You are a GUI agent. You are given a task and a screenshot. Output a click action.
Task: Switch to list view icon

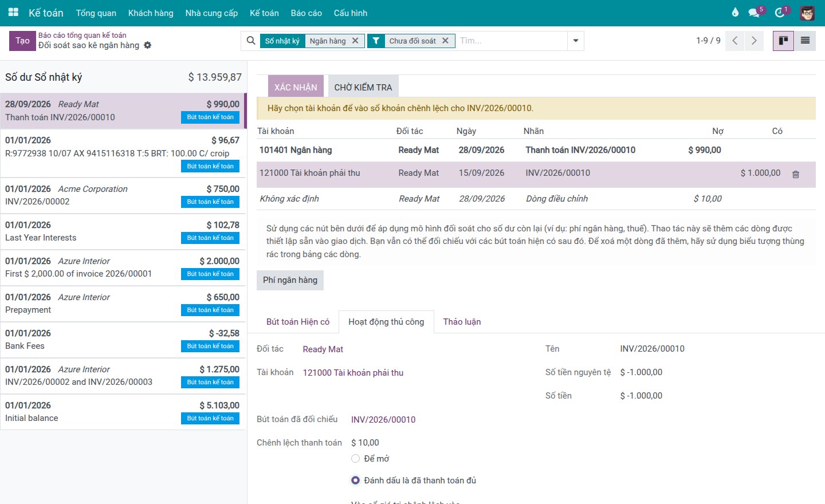point(805,41)
